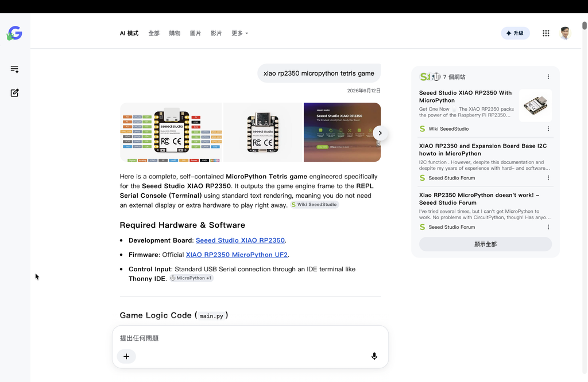The width and height of the screenshot is (588, 382).
Task: Click the 提出任何問題 prompt input field
Action: coord(250,338)
